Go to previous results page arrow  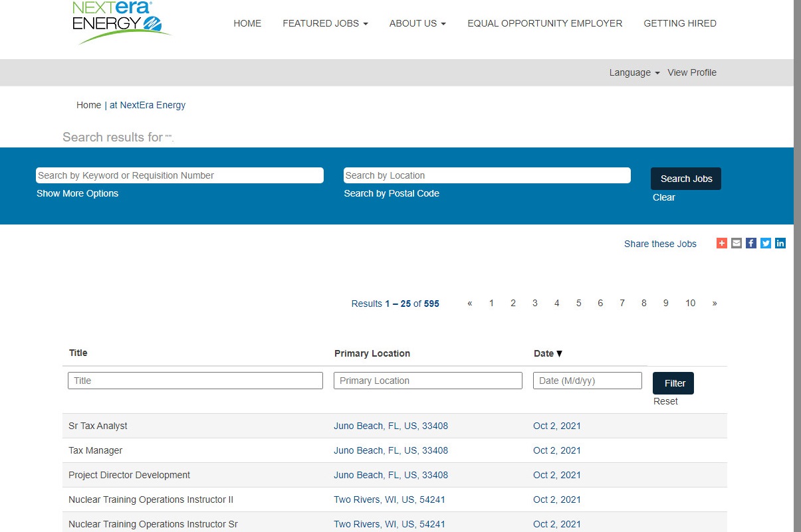(x=470, y=304)
